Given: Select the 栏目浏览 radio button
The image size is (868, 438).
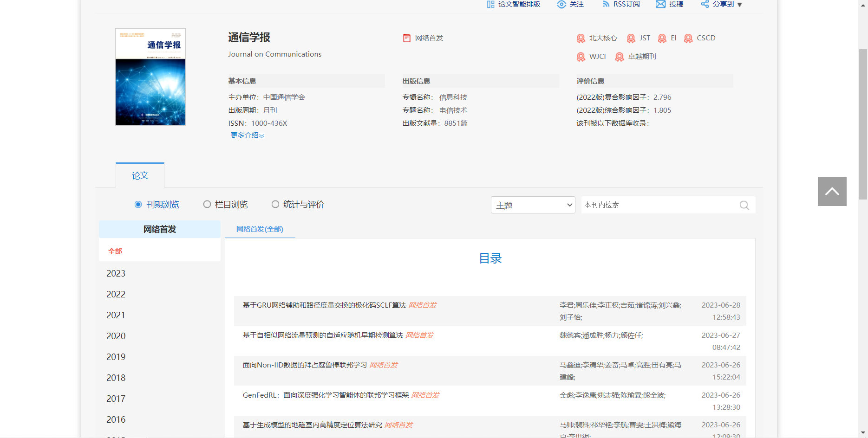Looking at the screenshot, I should click(207, 204).
